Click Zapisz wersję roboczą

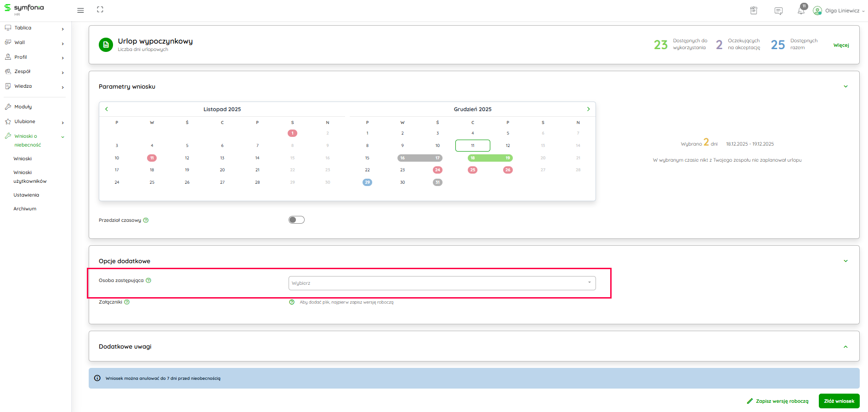777,401
